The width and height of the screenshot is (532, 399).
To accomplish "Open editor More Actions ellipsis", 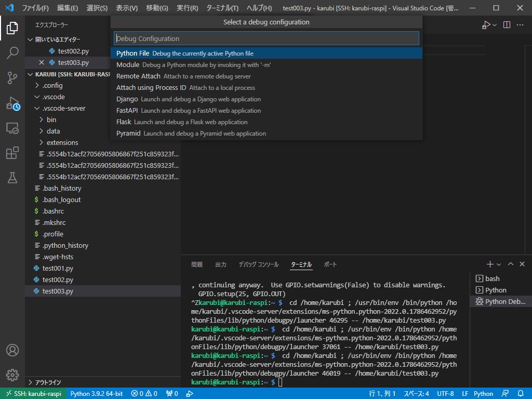I will click(x=520, y=25).
